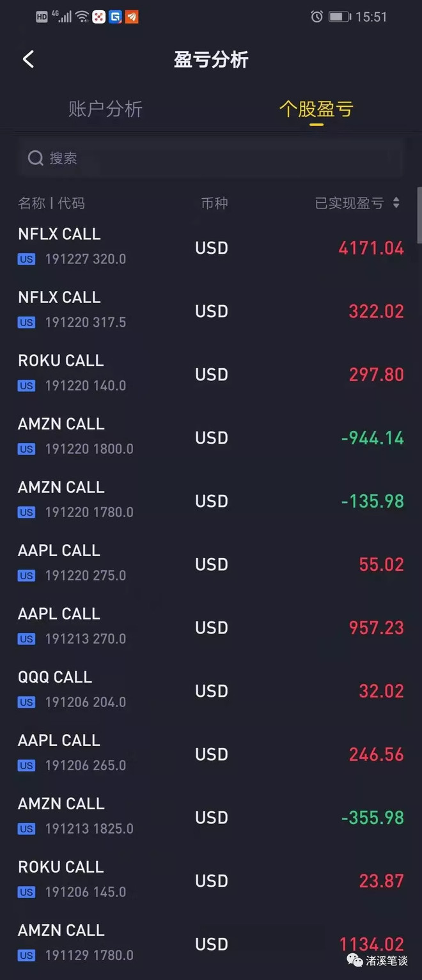Click the US badge on NFLX 191227 row
Viewport: 422px width, 980px height.
pos(26,260)
